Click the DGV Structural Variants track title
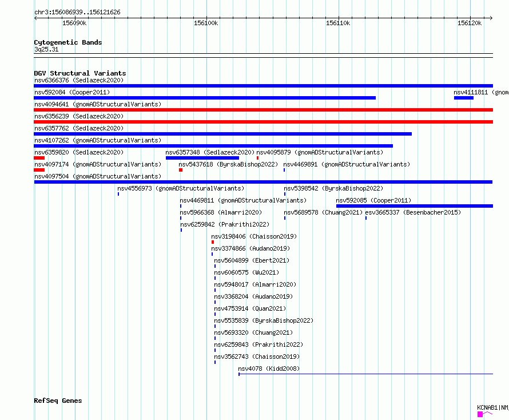The image size is (509, 420). [x=80, y=73]
